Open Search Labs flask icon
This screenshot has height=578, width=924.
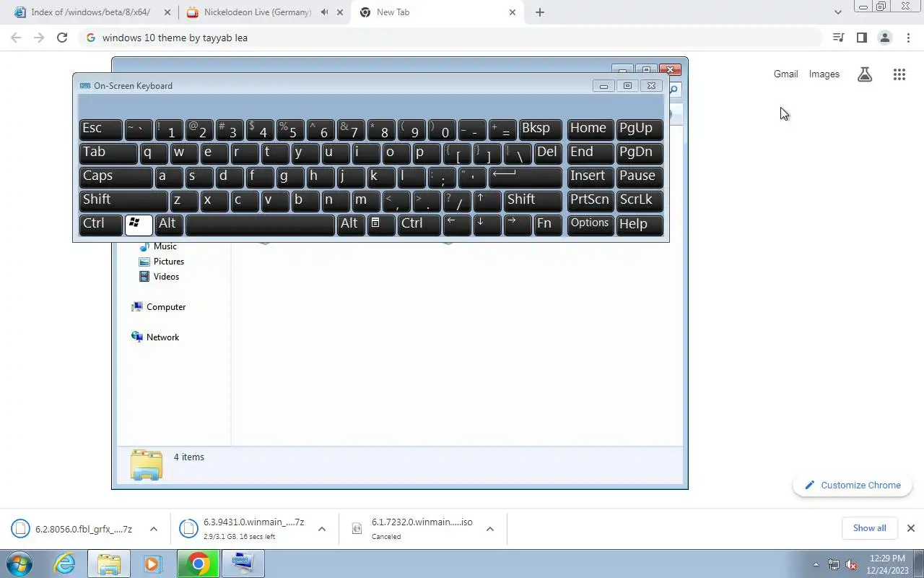pos(865,74)
